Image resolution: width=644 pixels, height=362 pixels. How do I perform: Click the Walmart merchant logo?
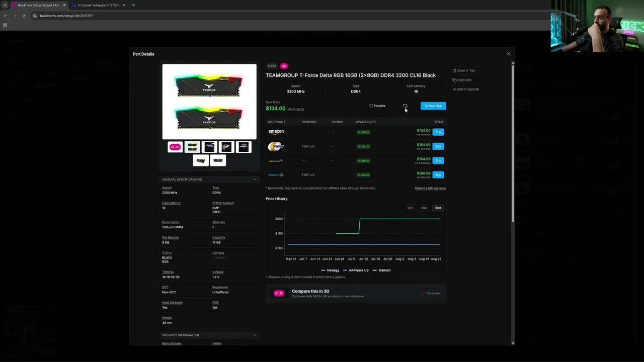(276, 175)
